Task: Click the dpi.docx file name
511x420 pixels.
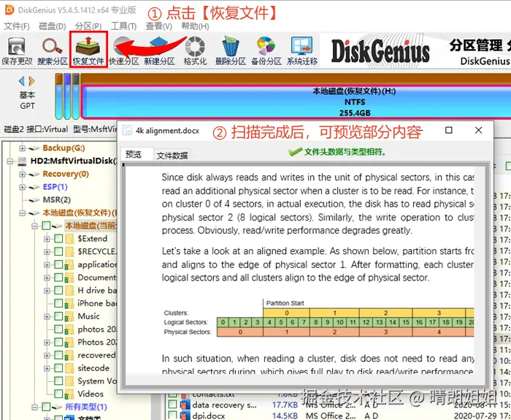Action: point(208,416)
